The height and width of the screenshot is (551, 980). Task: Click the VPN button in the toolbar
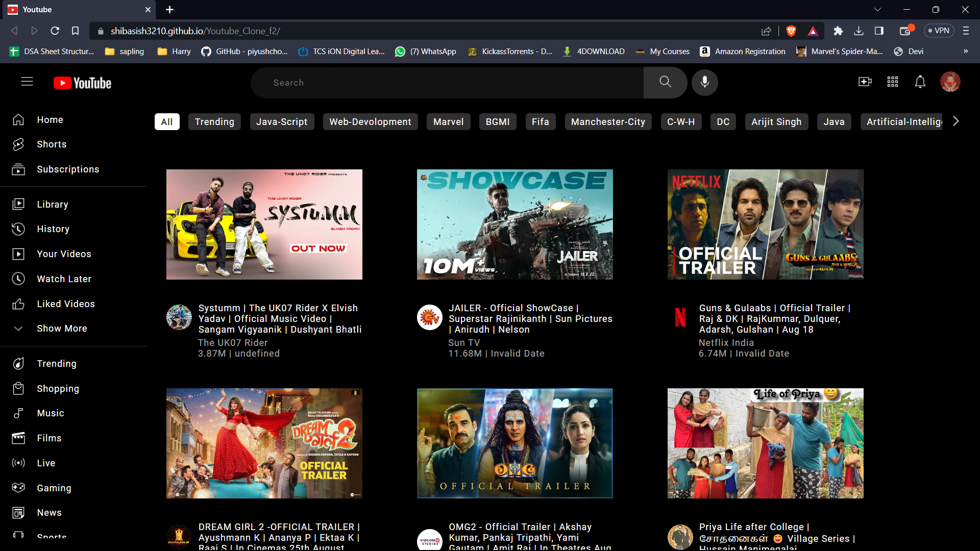(x=939, y=31)
